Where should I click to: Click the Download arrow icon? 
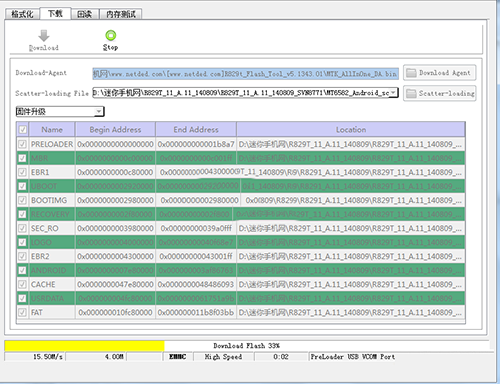click(x=44, y=35)
